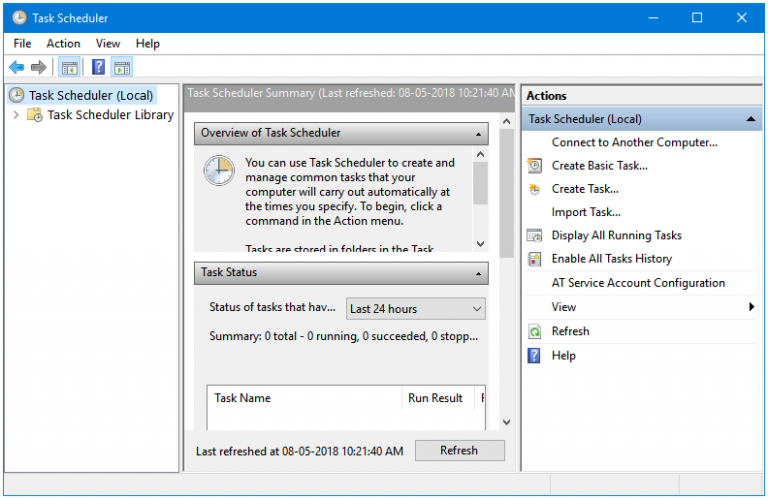Toggle the Show/Hide Action Pane icon

click(x=122, y=67)
